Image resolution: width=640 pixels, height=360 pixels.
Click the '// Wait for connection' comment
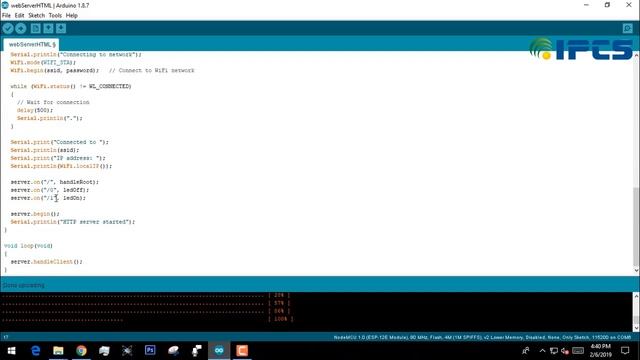(x=53, y=102)
